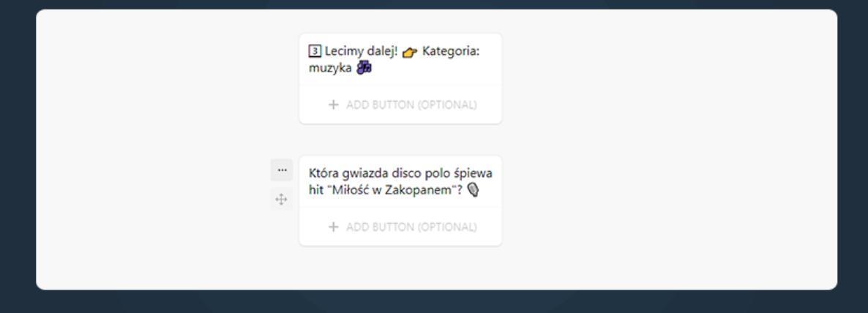Click the plus icon in the muzyka card
The height and width of the screenshot is (313, 868).
point(333,105)
